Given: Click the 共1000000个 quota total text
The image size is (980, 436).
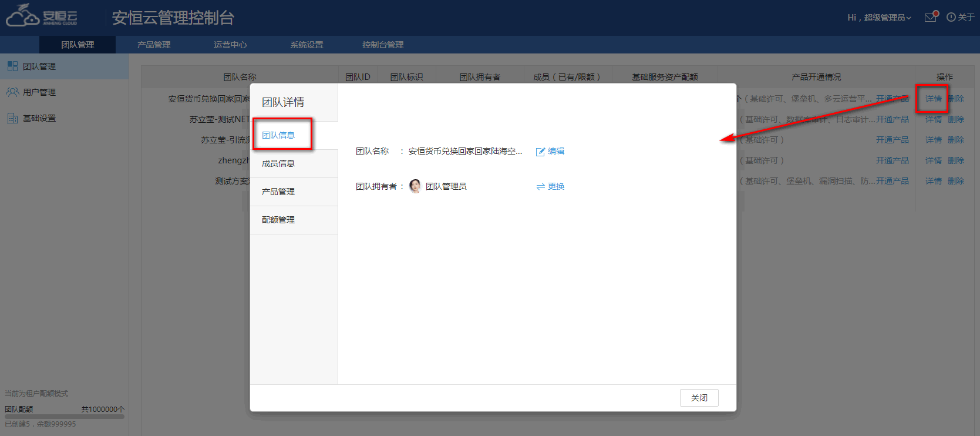Looking at the screenshot, I should [x=103, y=409].
